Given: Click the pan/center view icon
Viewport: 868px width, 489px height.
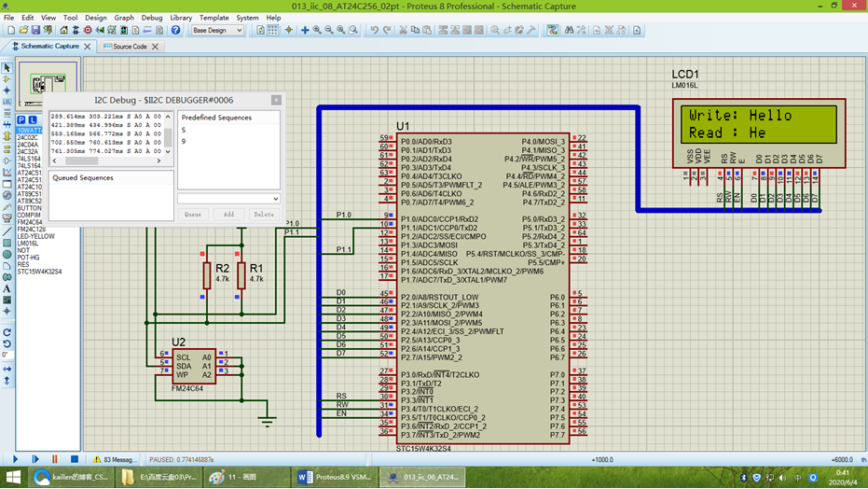Looking at the screenshot, I should click(305, 31).
